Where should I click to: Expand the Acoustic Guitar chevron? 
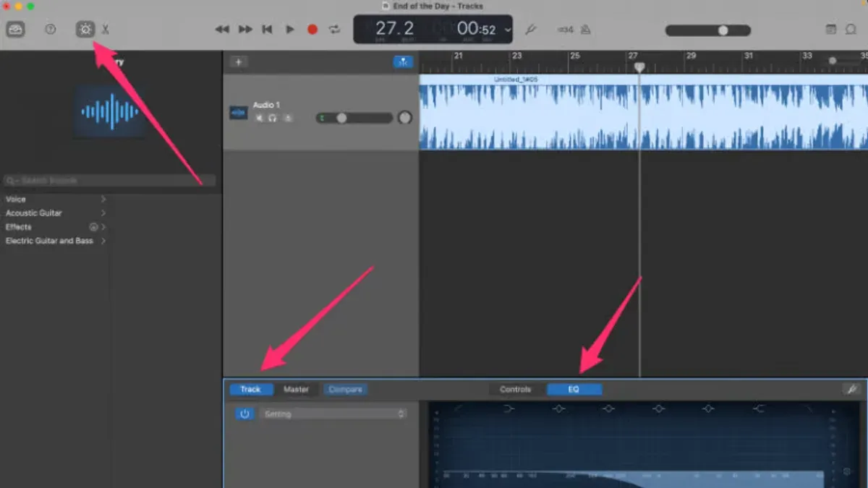pos(103,213)
